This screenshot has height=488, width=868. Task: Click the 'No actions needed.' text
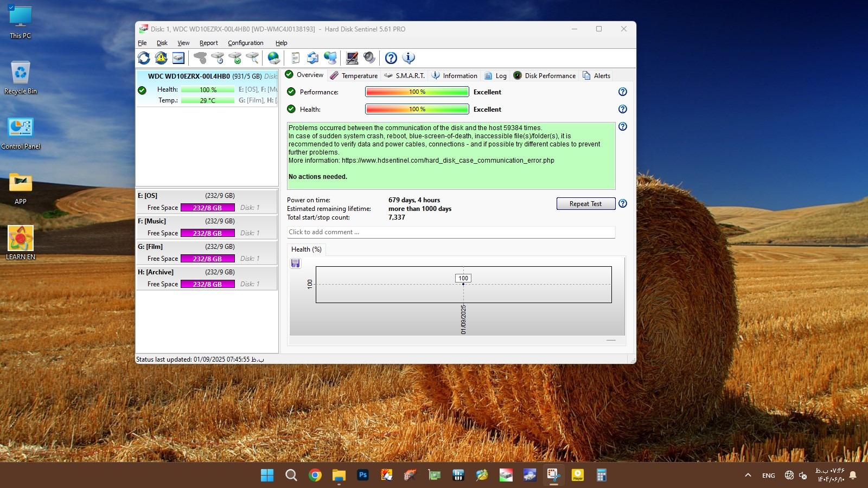tap(318, 177)
